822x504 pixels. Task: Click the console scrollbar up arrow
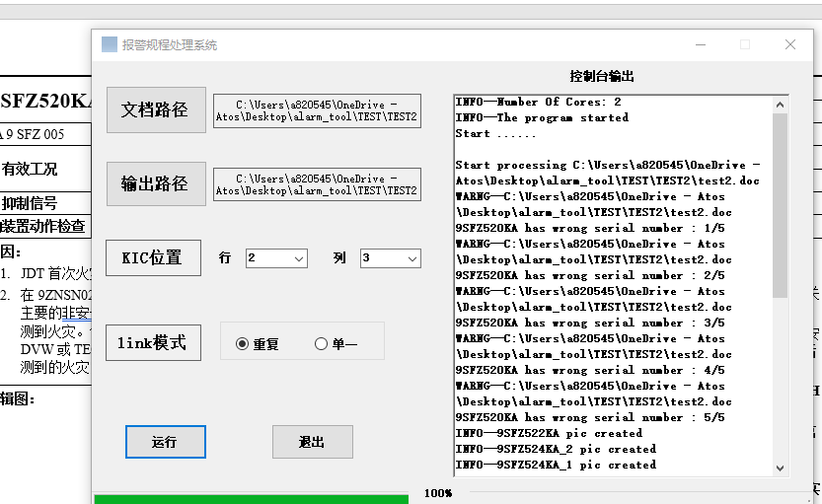[781, 104]
